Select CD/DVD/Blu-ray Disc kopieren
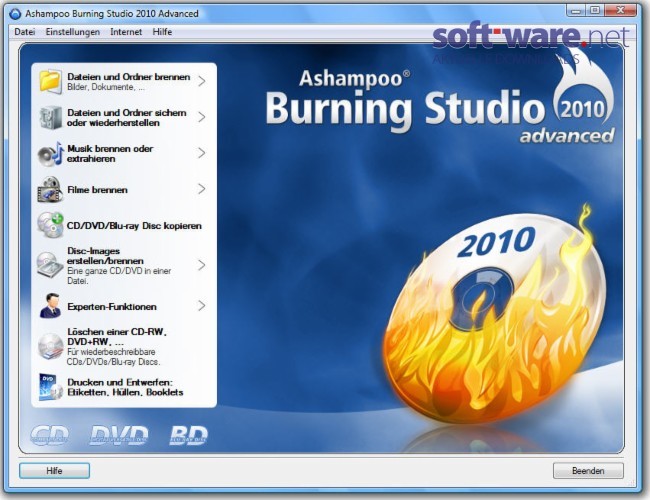650x500 pixels. pos(134,226)
